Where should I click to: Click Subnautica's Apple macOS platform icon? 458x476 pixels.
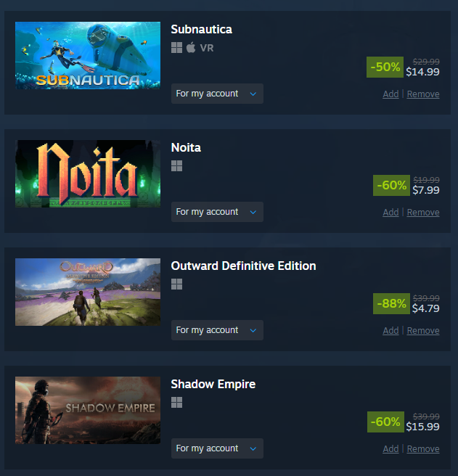tap(191, 47)
